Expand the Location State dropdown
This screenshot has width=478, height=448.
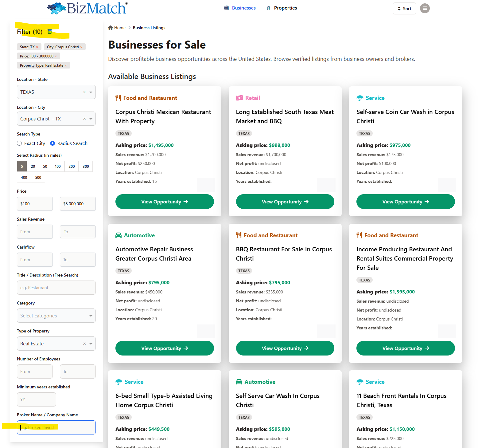[x=91, y=92]
